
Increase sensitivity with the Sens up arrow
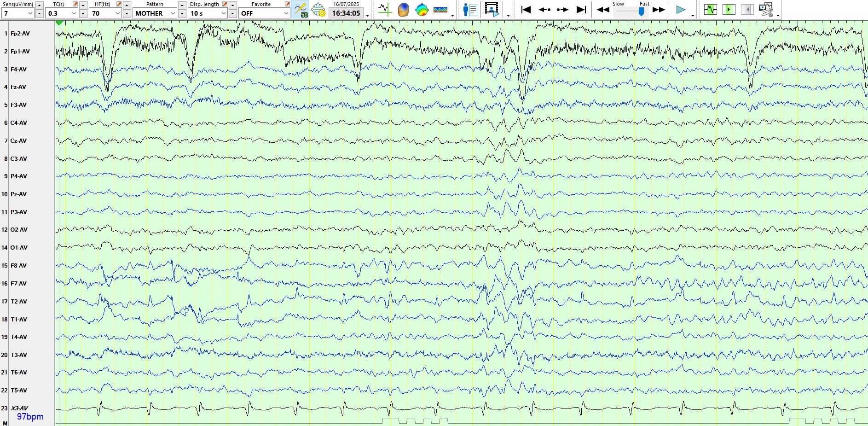click(39, 5)
